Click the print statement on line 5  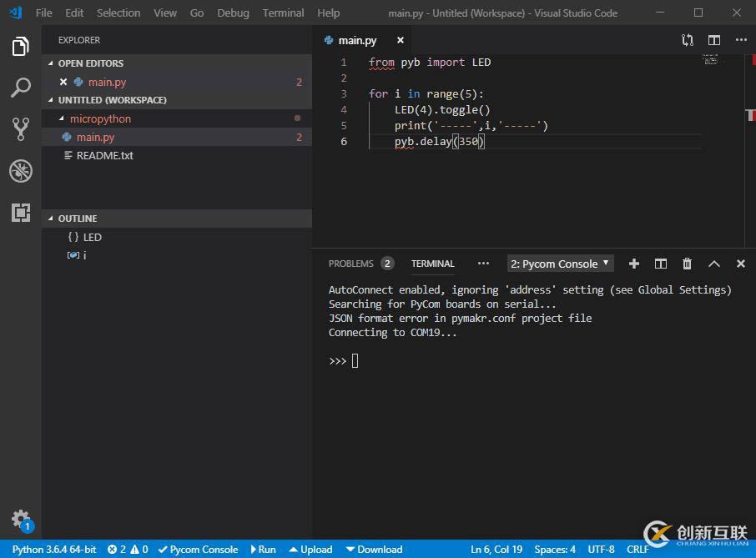pos(471,126)
